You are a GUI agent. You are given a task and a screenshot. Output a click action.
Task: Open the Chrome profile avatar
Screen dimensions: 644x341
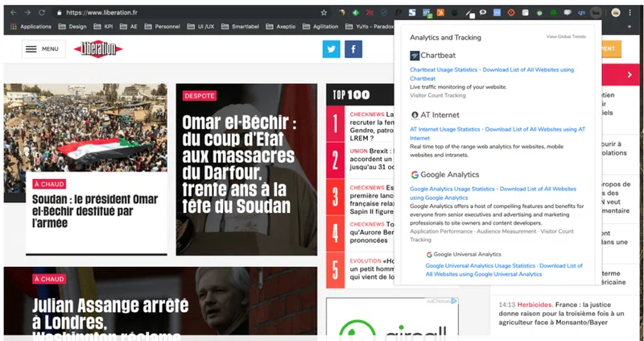point(615,13)
